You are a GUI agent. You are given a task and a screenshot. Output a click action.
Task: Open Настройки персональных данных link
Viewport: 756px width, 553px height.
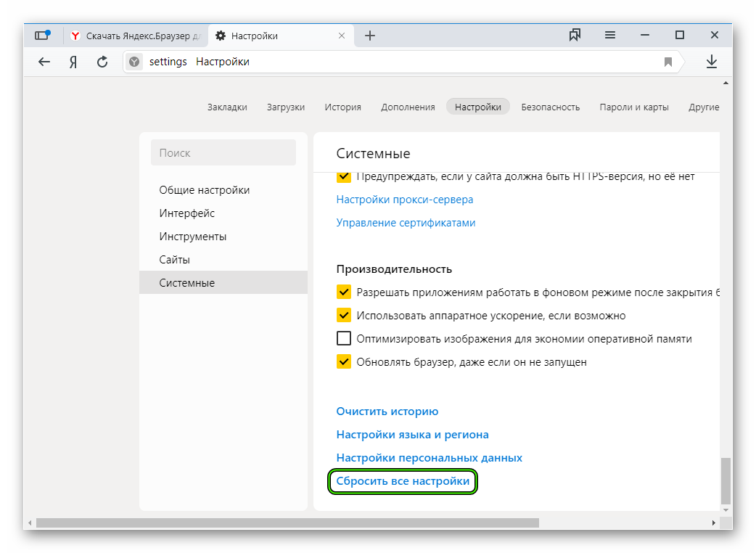[429, 457]
